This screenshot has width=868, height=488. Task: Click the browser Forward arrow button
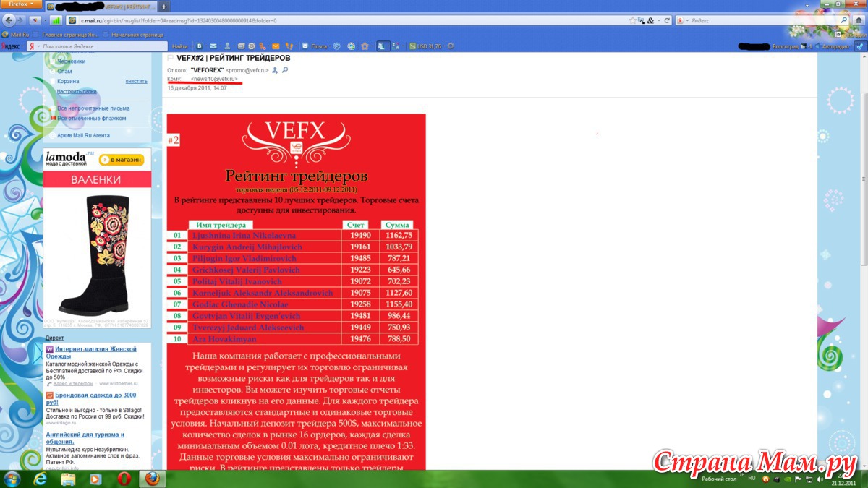click(x=21, y=20)
